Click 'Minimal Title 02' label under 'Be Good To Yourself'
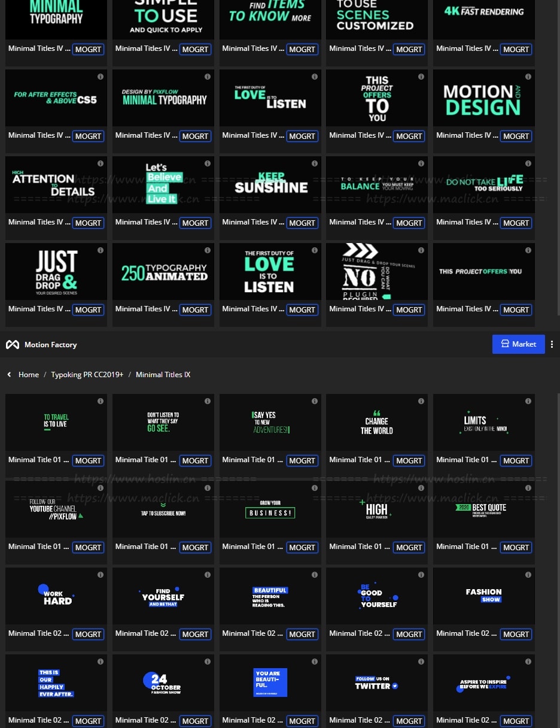This screenshot has width=560, height=728. (x=360, y=633)
